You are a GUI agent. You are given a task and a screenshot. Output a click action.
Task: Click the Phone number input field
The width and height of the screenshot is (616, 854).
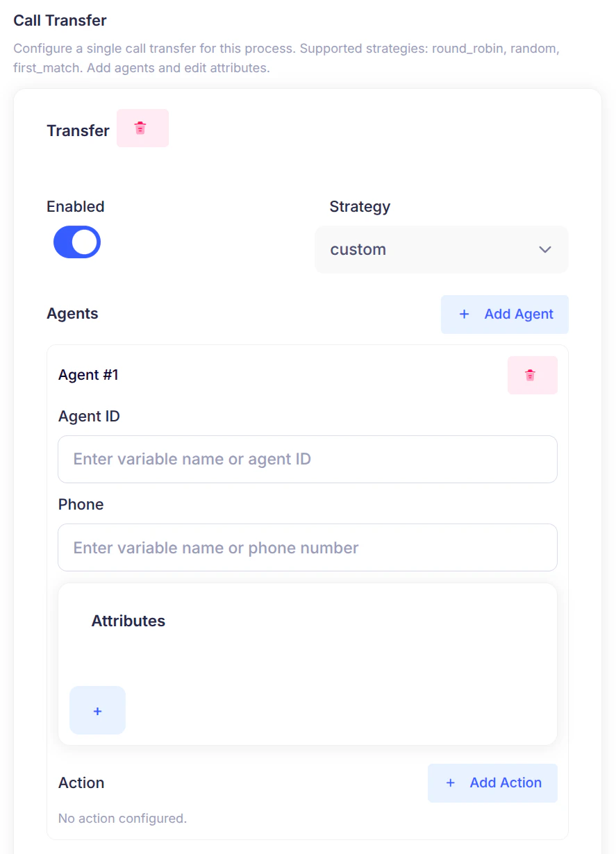307,547
